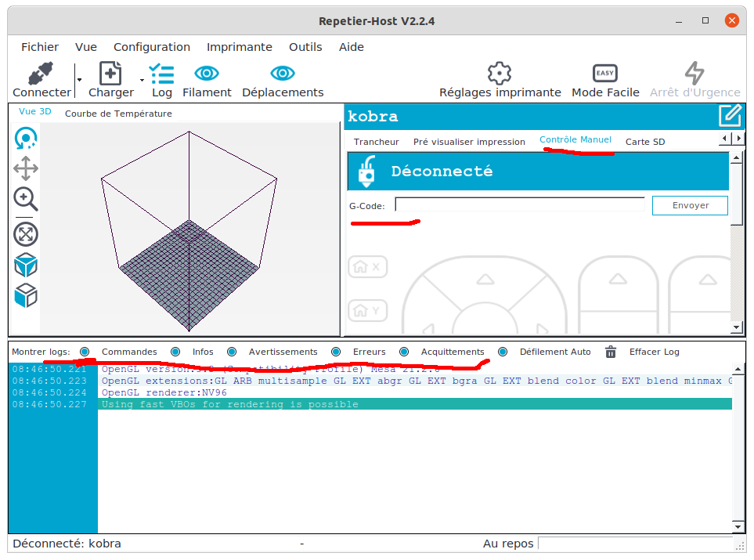Toggle the Erreurs log filter
The width and height of the screenshot is (754, 560).
point(336,352)
